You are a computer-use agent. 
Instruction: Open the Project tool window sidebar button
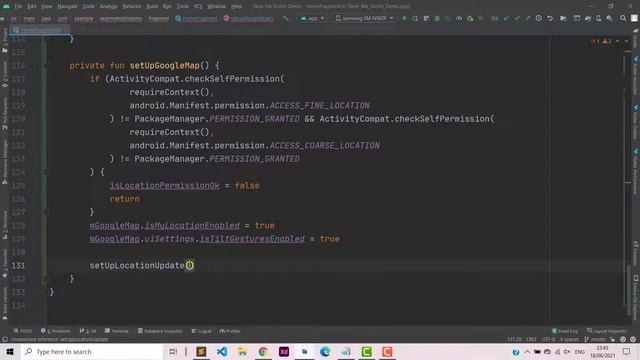pos(4,41)
